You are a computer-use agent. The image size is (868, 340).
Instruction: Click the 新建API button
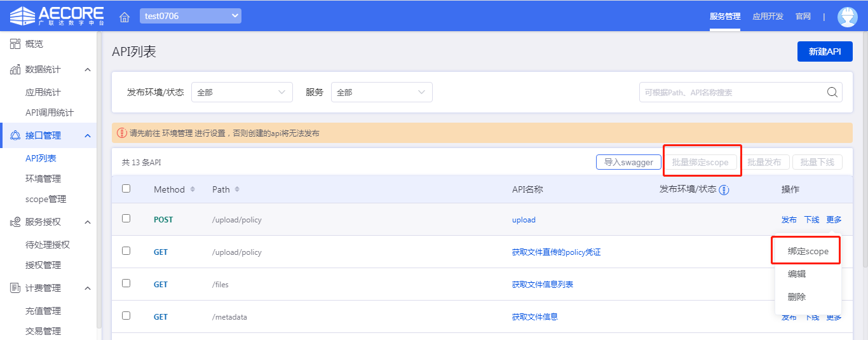tap(824, 51)
